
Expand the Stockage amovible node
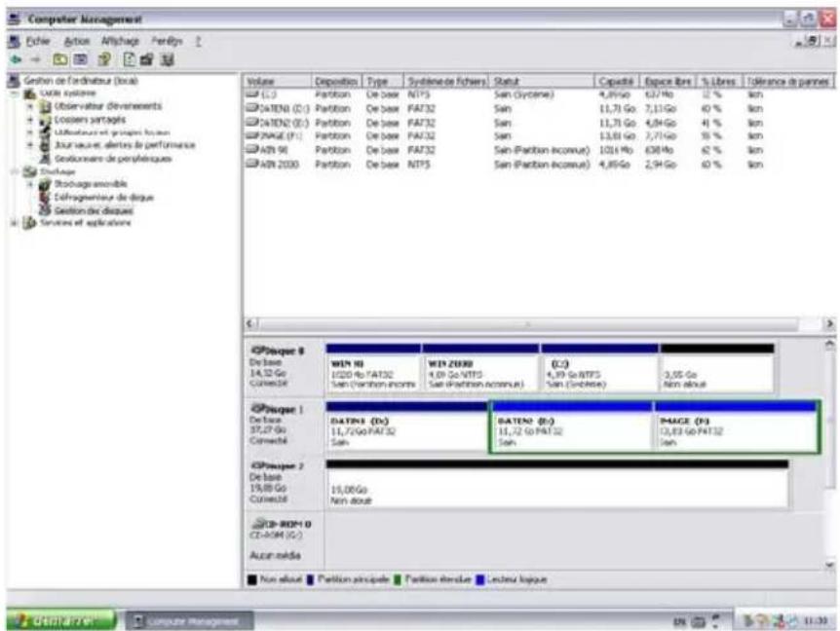tap(30, 184)
